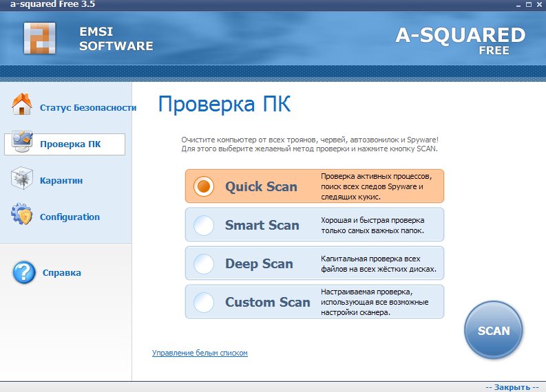Viewport: 546px width, 392px height.
Task: Click the Проверка ПК page heading
Action: 224,104
